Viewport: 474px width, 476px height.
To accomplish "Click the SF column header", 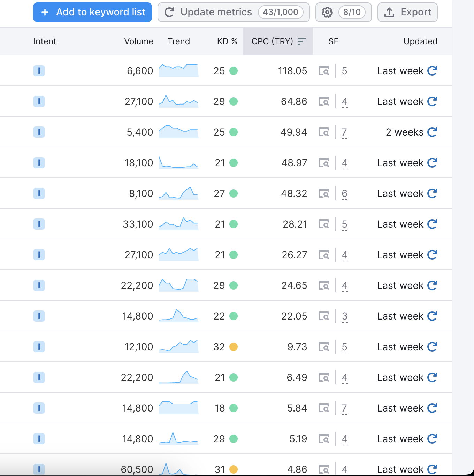I will coord(333,41).
